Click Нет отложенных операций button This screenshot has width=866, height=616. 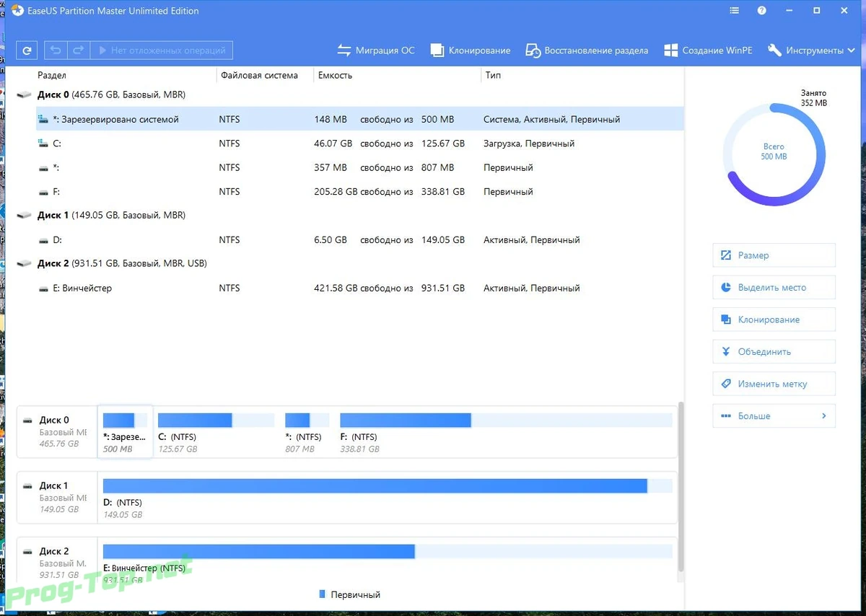coord(162,50)
